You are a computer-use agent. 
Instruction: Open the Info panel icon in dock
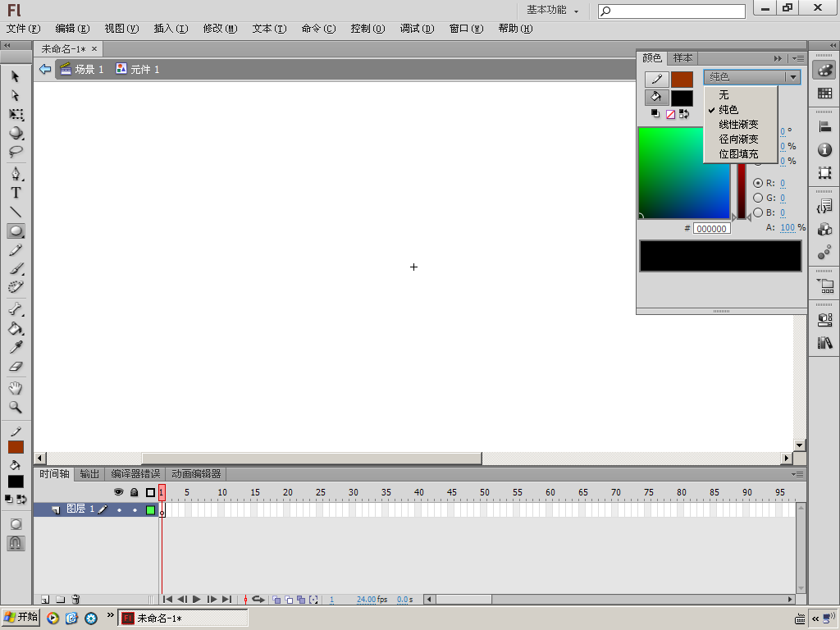[x=824, y=150]
